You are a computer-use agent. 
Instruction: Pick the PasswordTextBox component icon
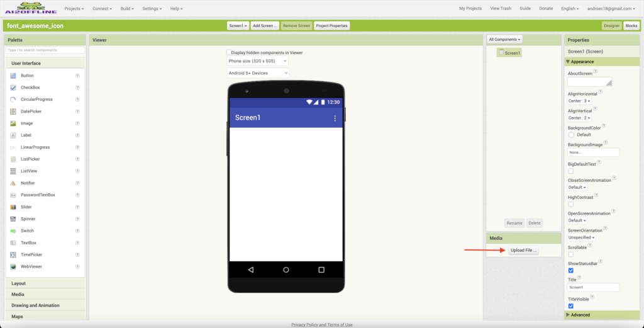pyautogui.click(x=13, y=195)
